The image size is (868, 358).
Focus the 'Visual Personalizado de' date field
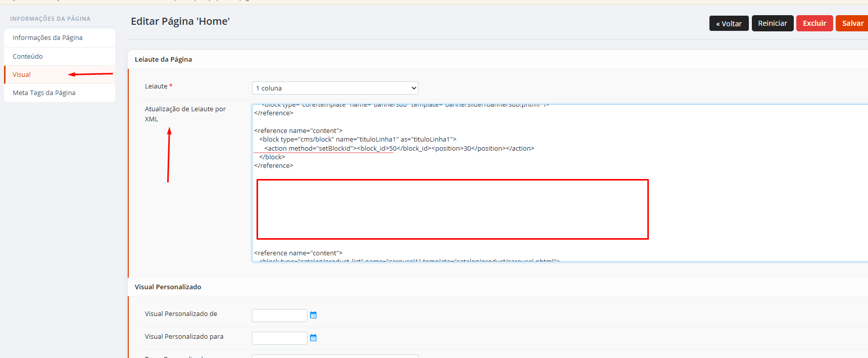click(x=280, y=316)
